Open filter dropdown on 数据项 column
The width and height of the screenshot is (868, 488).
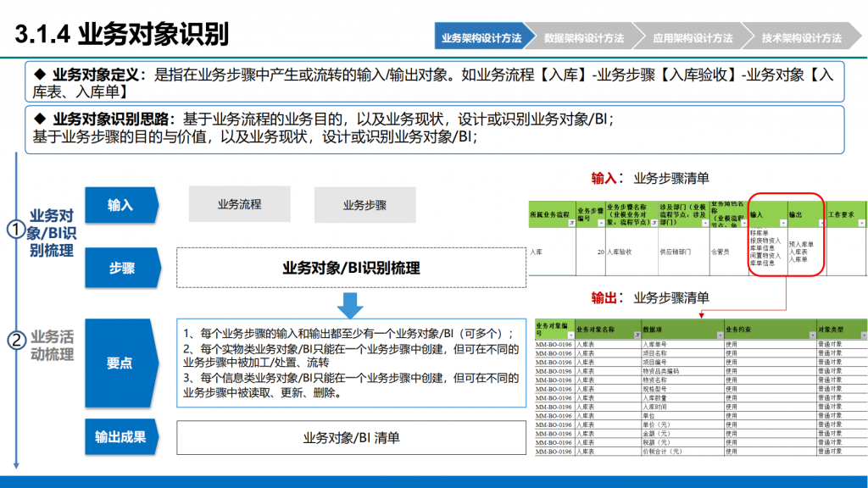720,335
